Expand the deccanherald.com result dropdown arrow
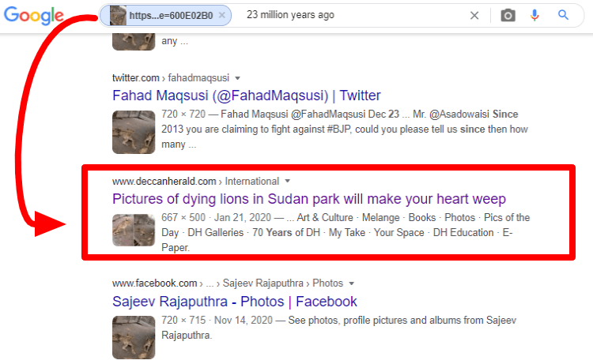 coord(288,181)
